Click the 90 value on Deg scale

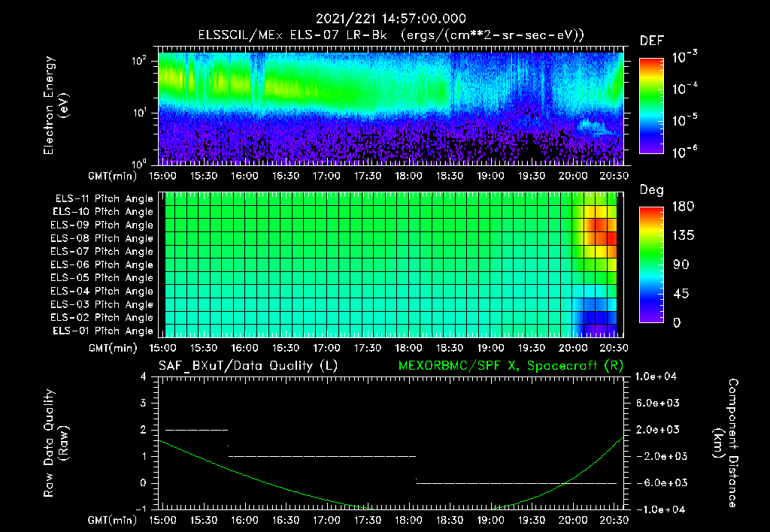click(681, 264)
